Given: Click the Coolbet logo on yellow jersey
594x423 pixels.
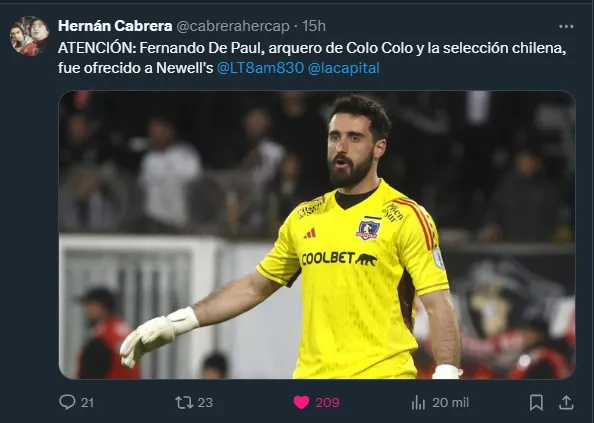Looking at the screenshot, I should coord(339,259).
